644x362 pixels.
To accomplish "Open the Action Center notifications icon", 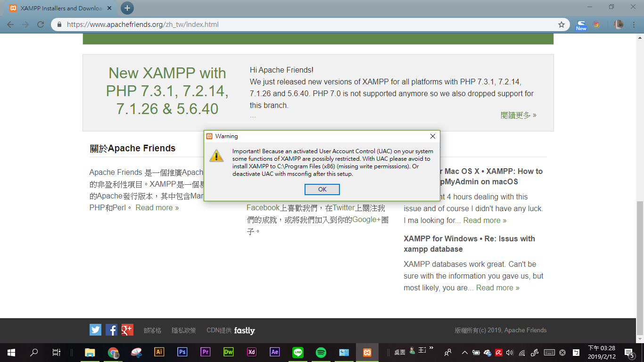I will [x=629, y=353].
